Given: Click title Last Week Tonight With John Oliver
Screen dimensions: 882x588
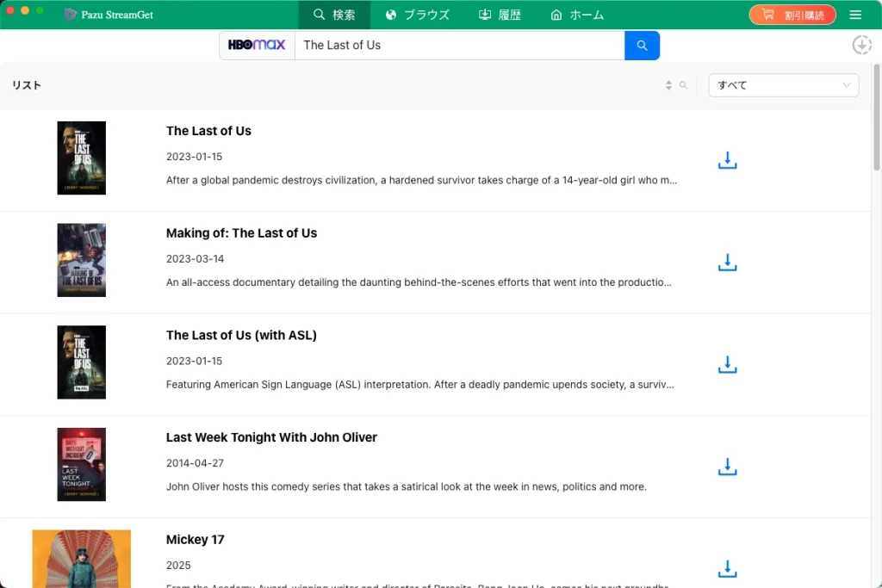Looking at the screenshot, I should click(271, 437).
